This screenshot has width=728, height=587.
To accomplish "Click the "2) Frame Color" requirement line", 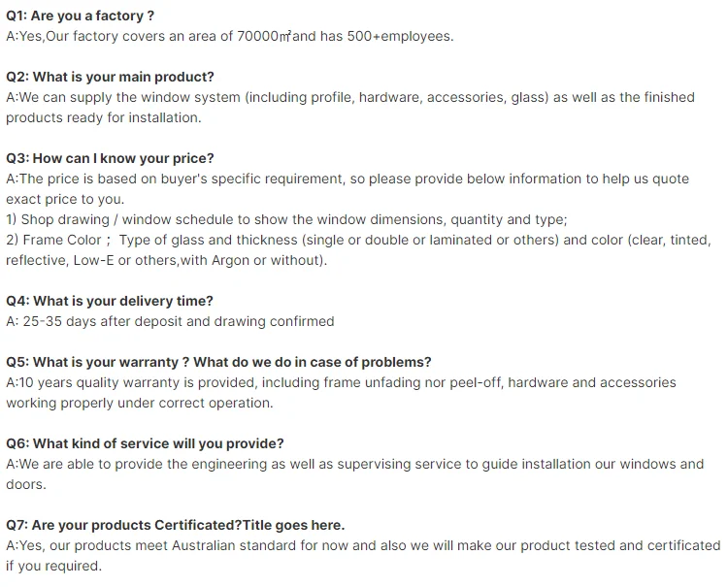I will coord(358,240).
